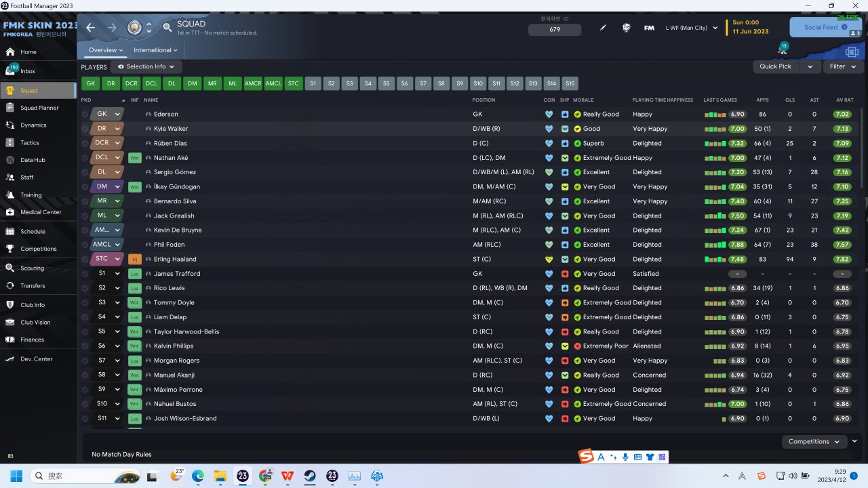Open the Competitions dropdown at bottom right
This screenshot has height=488, width=868.
click(x=814, y=441)
